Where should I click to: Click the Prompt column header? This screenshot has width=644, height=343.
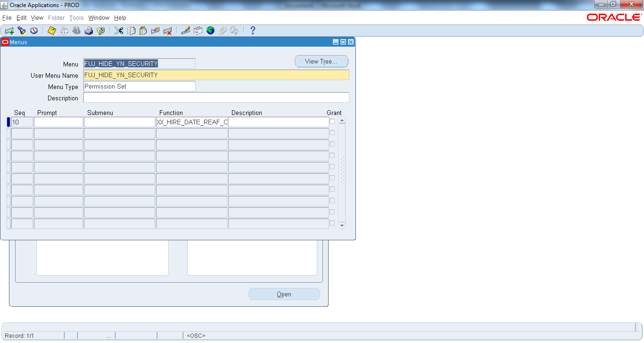47,113
